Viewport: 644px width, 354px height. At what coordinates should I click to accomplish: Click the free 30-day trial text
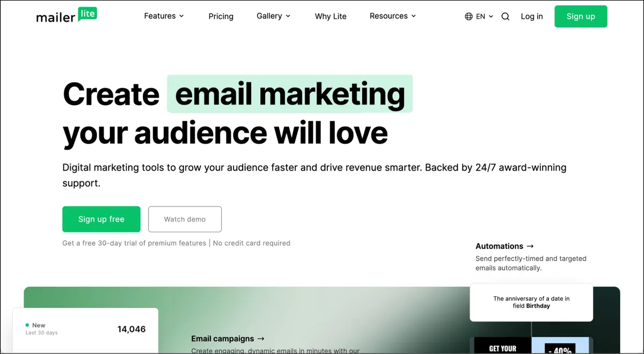[134, 243]
